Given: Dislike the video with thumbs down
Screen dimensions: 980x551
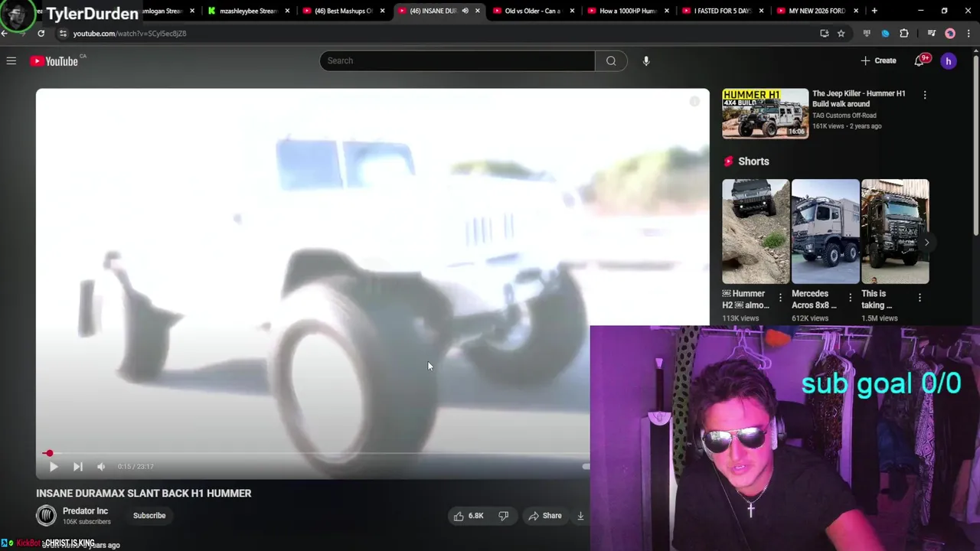Looking at the screenshot, I should (x=503, y=516).
